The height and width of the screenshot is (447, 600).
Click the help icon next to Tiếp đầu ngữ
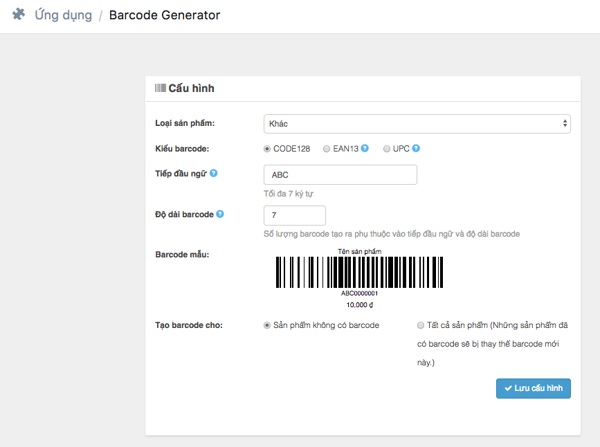(214, 173)
